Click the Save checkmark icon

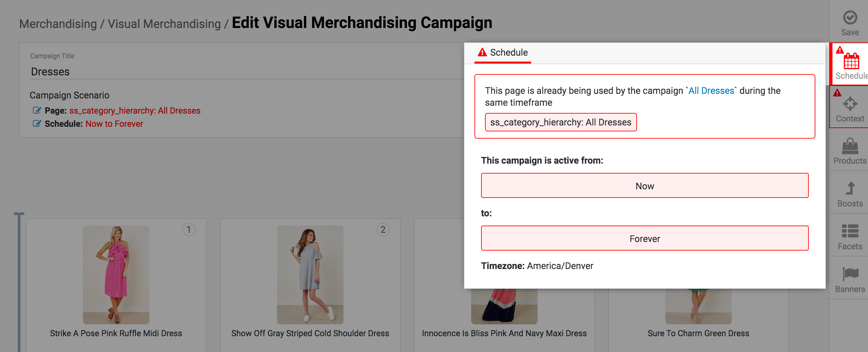pos(850,17)
